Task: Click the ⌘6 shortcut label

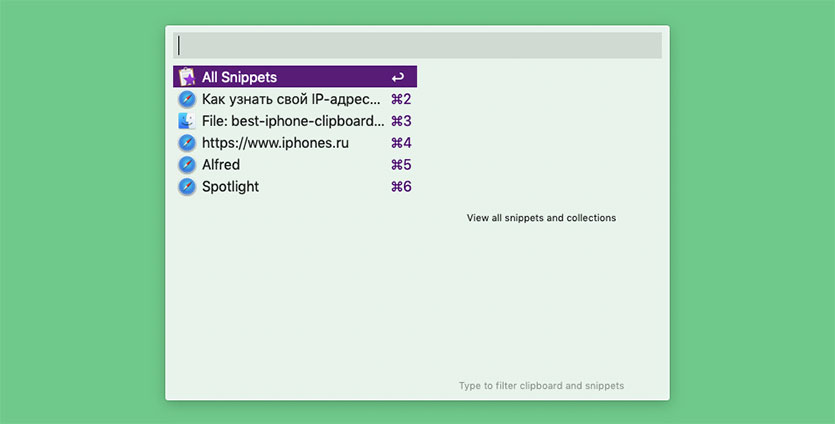Action: [401, 187]
